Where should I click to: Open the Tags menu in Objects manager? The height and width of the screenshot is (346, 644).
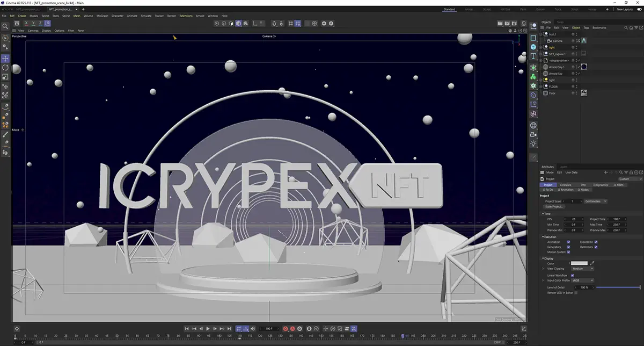click(x=586, y=27)
